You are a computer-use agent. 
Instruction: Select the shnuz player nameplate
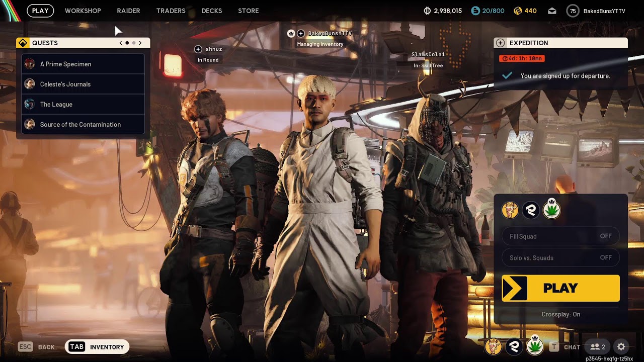tap(214, 49)
